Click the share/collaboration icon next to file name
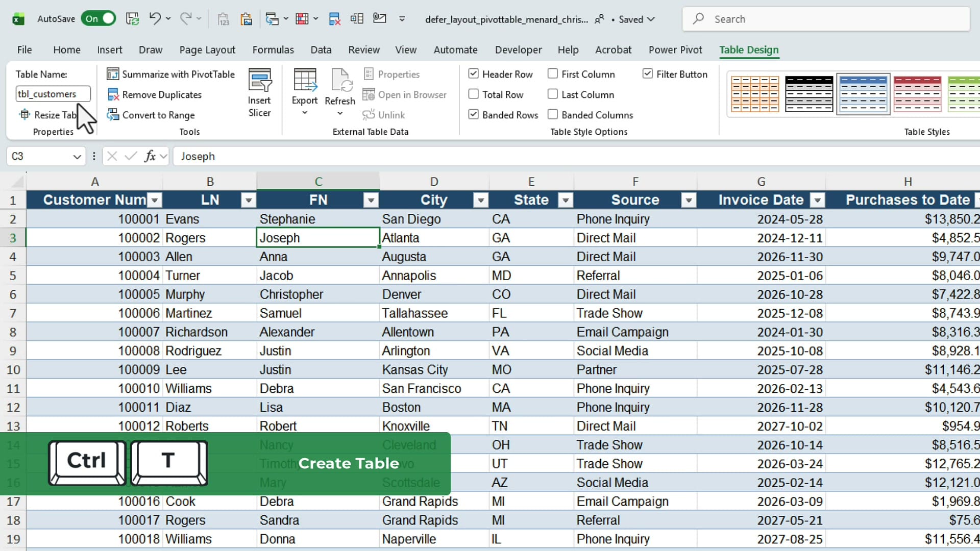Image resolution: width=980 pixels, height=551 pixels. tap(600, 19)
